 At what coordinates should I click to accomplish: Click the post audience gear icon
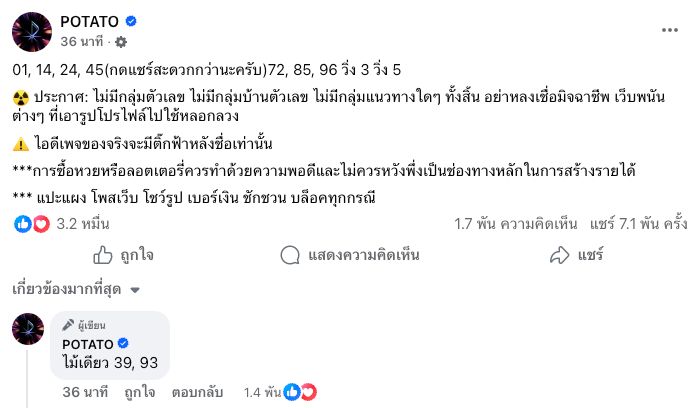[x=121, y=42]
